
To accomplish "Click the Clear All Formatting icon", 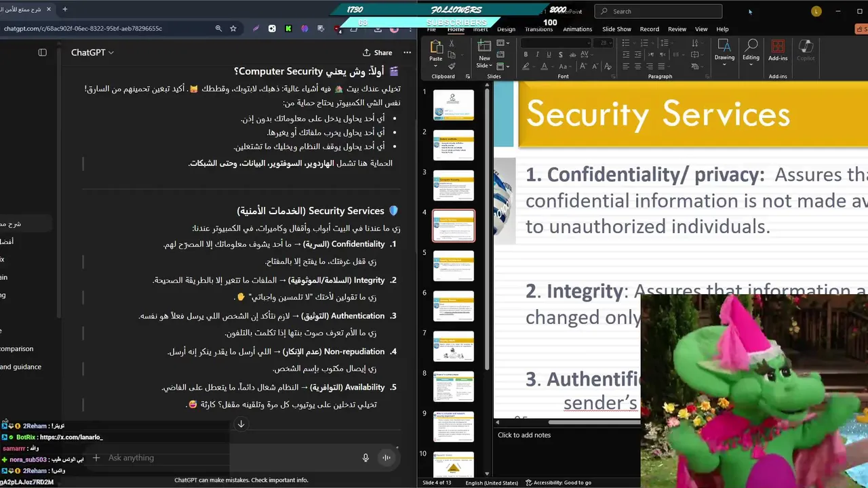I will coord(608,66).
